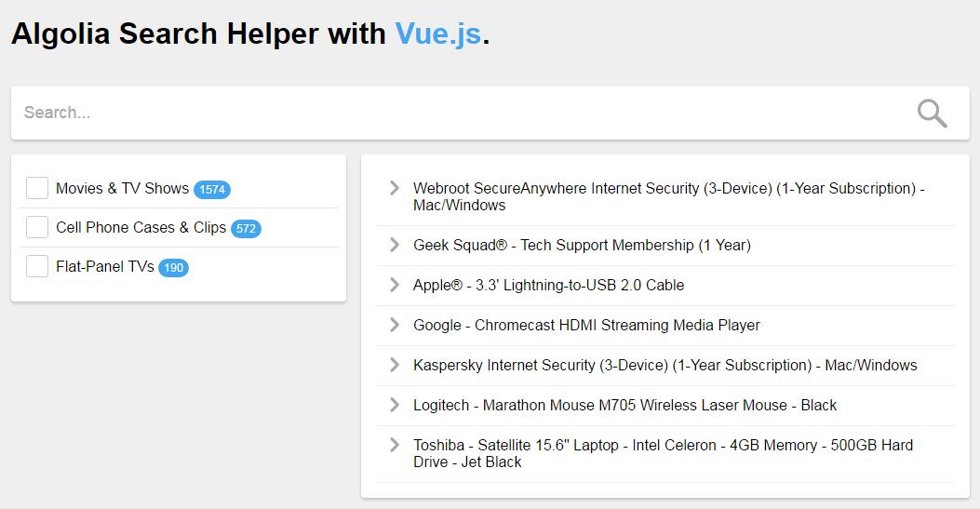The height and width of the screenshot is (509, 980).
Task: Toggle the Cell Phone Cases & Clips checkbox
Action: tap(37, 227)
